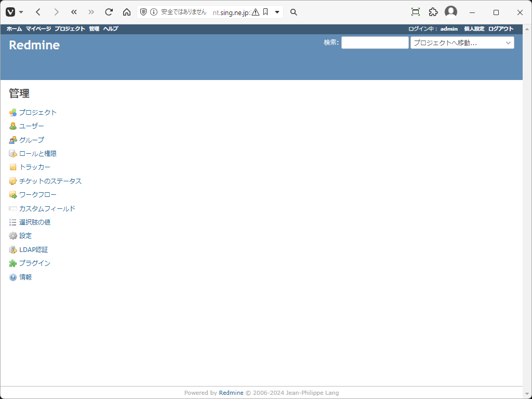
Task: Open the グループ admin link
Action: (32, 140)
